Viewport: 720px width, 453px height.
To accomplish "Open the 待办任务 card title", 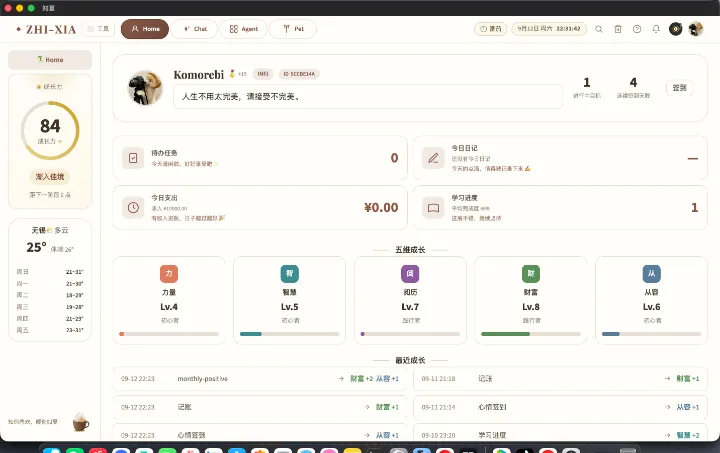I will point(164,153).
